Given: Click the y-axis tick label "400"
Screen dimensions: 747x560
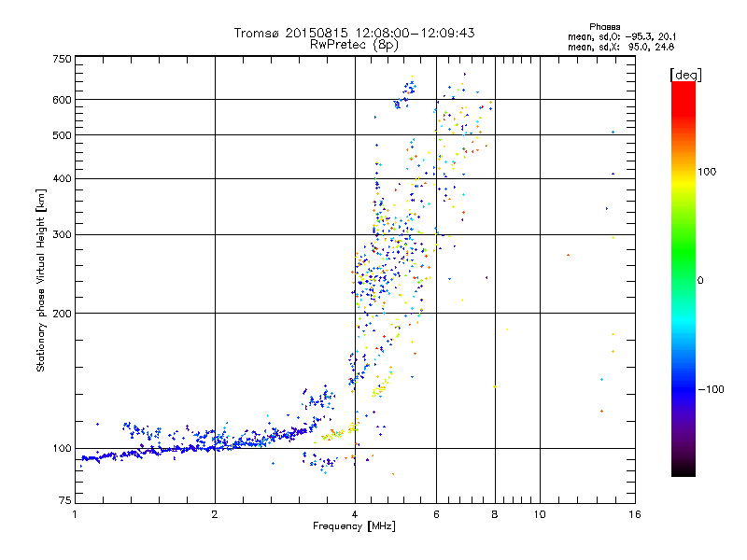Looking at the screenshot, I should coord(62,179).
